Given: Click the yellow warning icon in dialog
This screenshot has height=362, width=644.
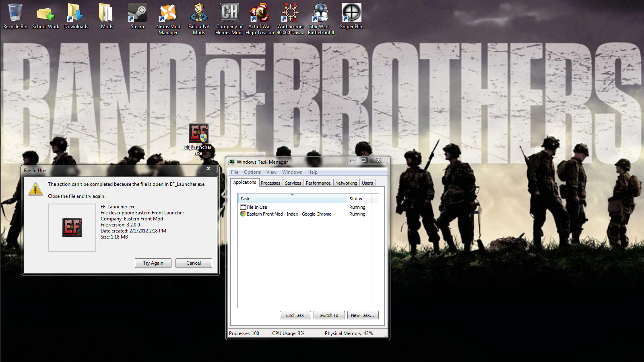Looking at the screenshot, I should [35, 189].
